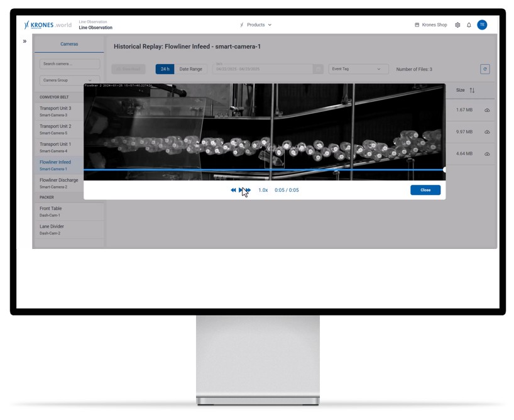514x420 pixels.
Task: Open the settings gear
Action: 457,25
